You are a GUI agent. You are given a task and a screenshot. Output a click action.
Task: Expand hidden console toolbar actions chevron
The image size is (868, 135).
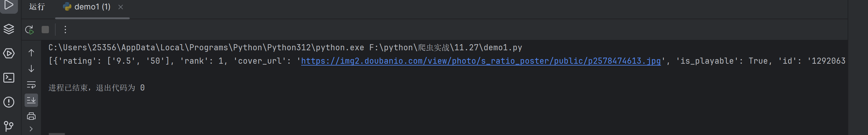click(x=31, y=129)
